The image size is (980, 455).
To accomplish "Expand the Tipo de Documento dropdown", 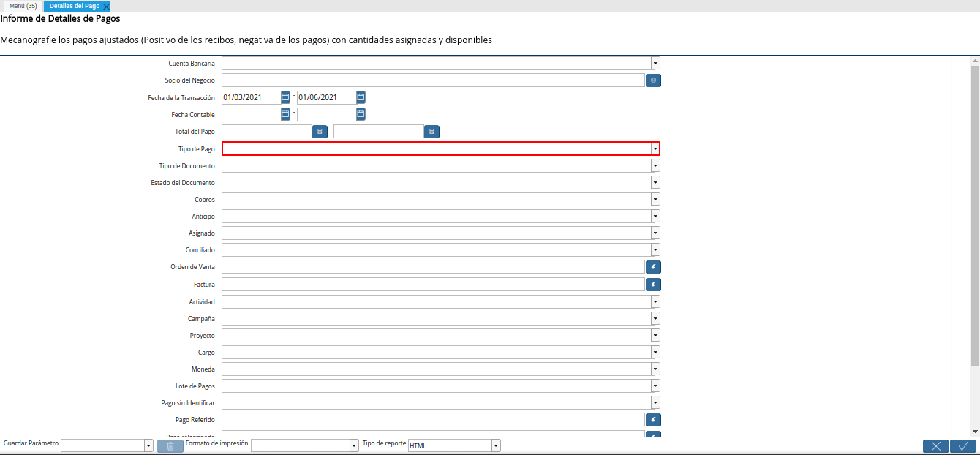I will pos(655,166).
